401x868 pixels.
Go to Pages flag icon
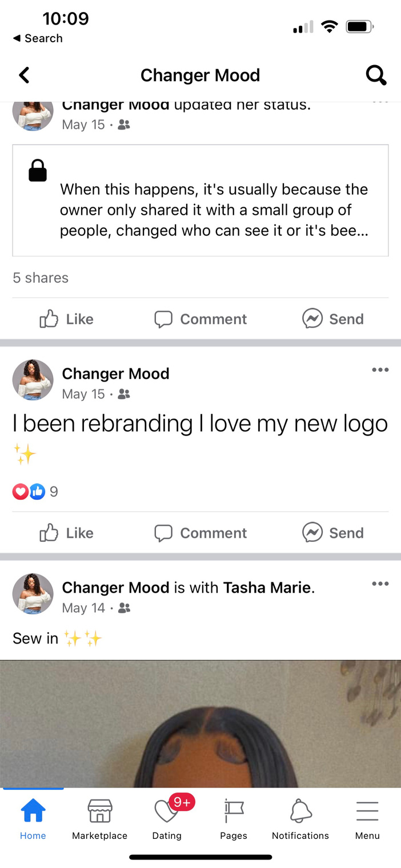point(234,820)
